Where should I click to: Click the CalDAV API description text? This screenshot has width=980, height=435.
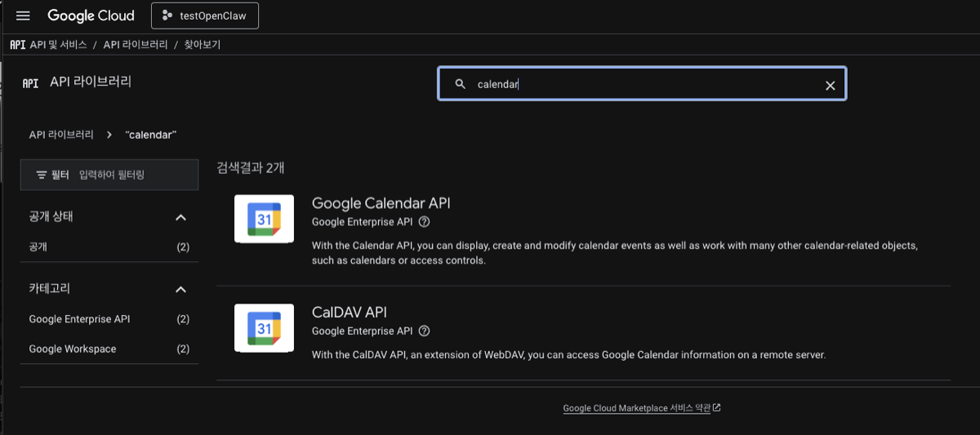point(569,355)
